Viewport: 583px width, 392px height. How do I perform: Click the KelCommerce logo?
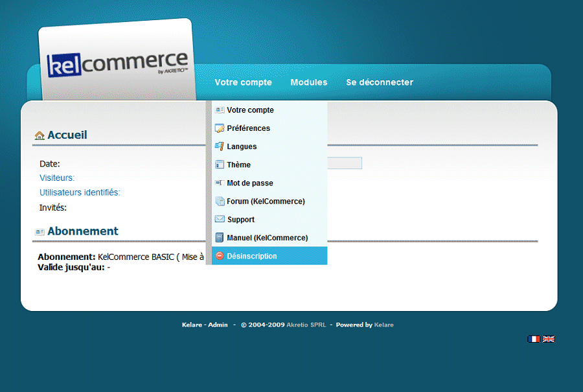(117, 65)
